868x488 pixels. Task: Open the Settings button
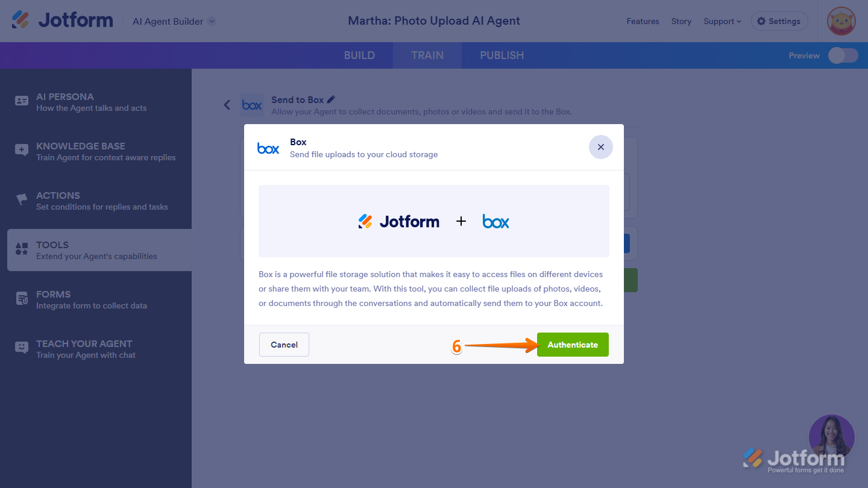point(779,21)
